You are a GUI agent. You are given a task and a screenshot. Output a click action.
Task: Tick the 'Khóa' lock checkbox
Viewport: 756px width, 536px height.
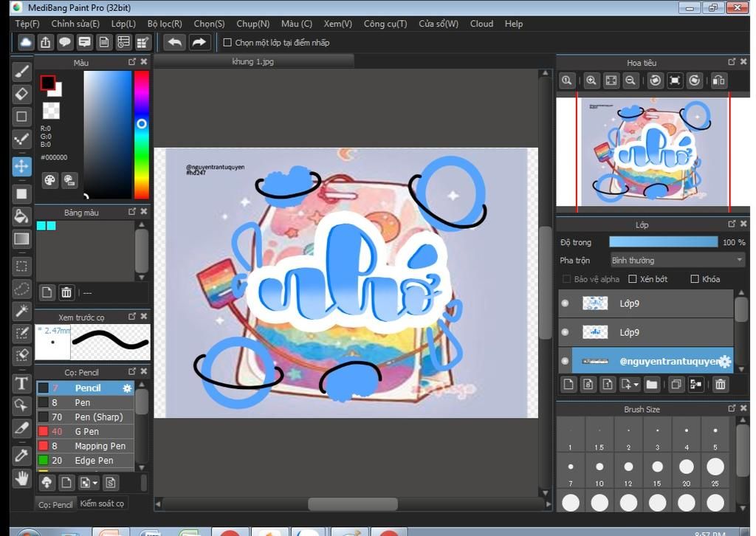tap(695, 279)
